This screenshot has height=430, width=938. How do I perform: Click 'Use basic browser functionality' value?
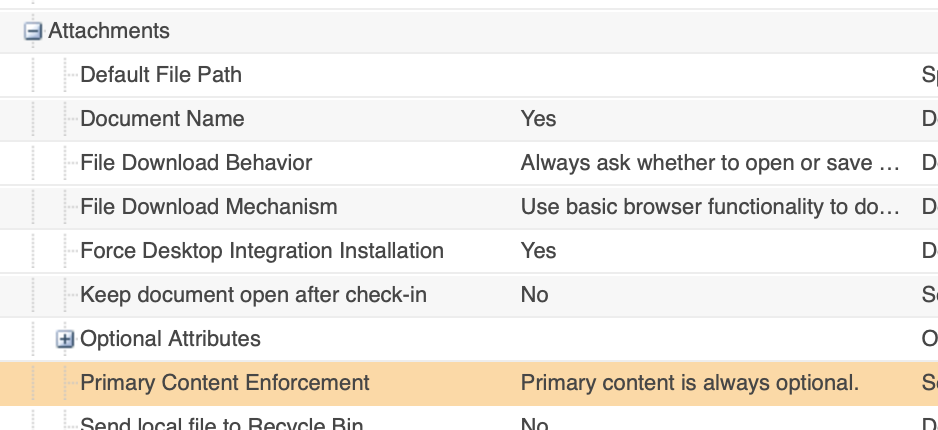pyautogui.click(x=710, y=207)
